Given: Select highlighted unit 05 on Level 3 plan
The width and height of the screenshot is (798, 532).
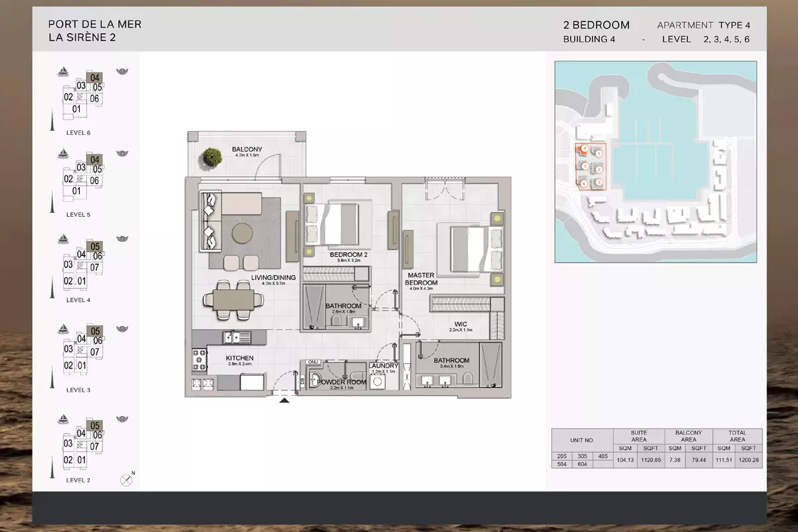Looking at the screenshot, I should click(95, 331).
